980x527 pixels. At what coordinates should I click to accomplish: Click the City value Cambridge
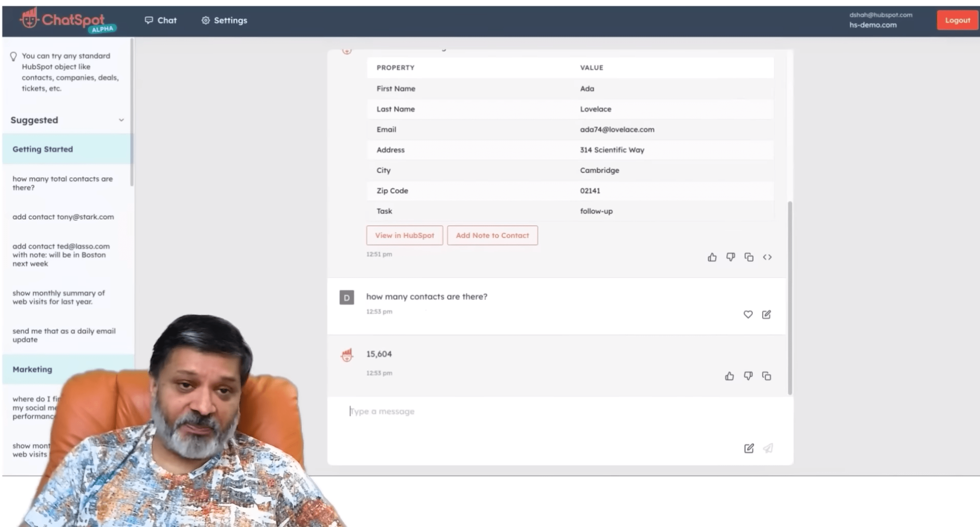coord(600,171)
